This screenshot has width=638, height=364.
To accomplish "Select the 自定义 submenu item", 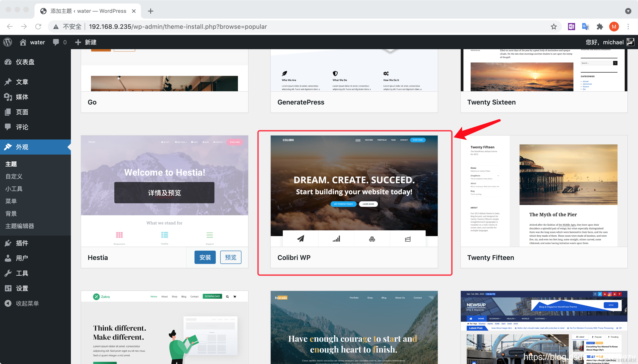I will [x=14, y=176].
